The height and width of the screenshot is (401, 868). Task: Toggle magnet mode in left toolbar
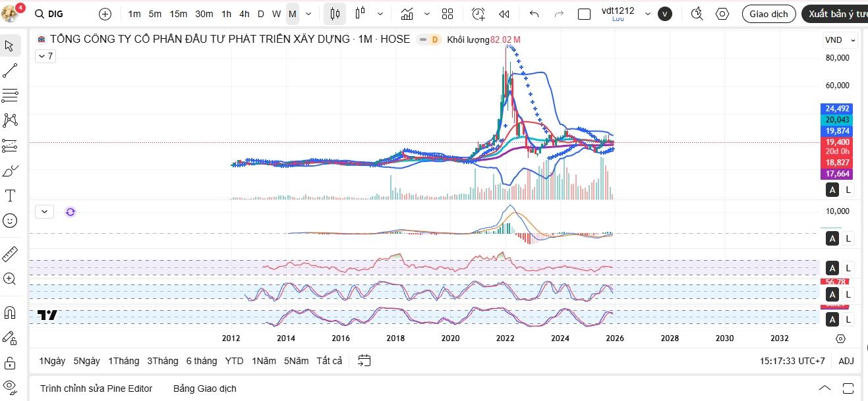[10, 312]
